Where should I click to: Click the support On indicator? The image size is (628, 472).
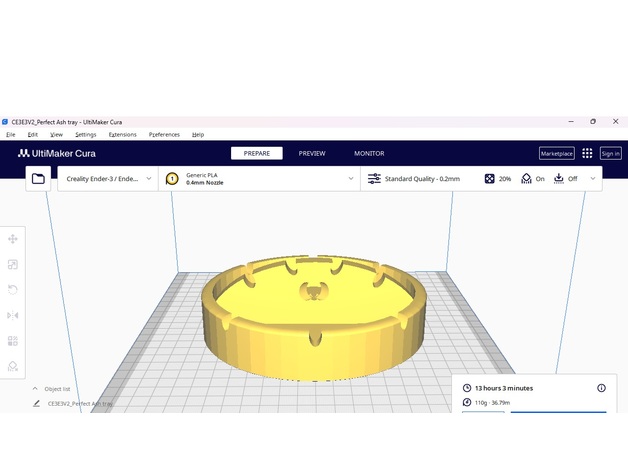pos(533,179)
